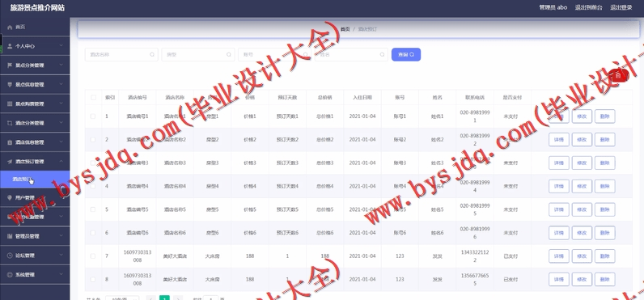This screenshot has height=300, width=644.
Task: Click the search icon in 房型 field
Action: 229,55
